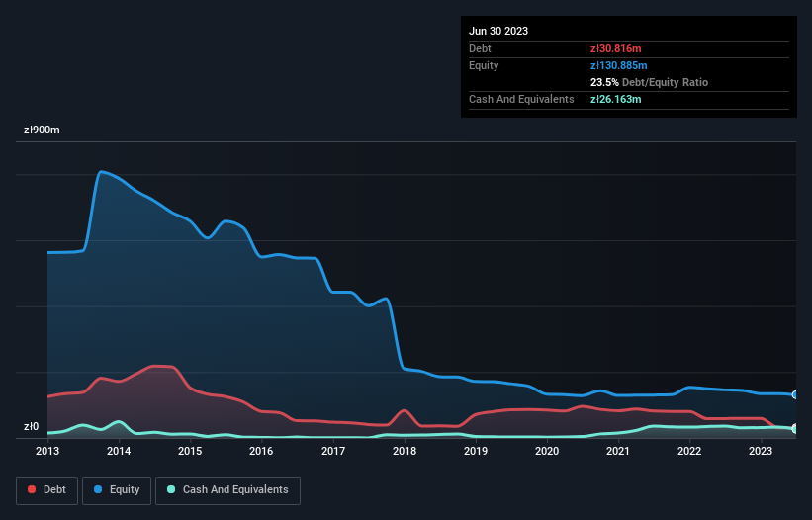Toggle Cash And Equivalents legend button

[227, 490]
